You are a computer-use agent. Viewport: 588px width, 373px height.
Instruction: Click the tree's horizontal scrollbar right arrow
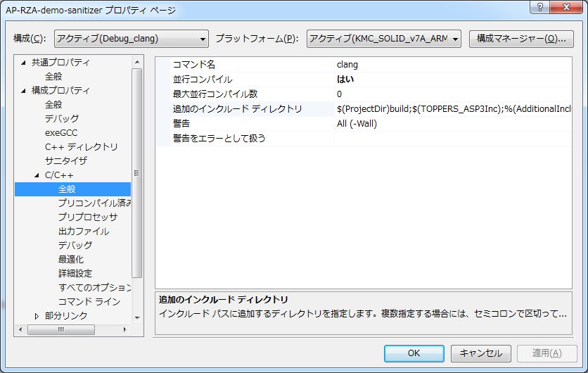tap(125, 329)
